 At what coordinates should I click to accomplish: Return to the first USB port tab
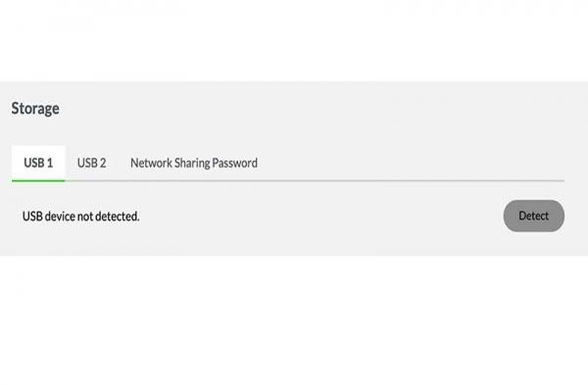tap(38, 163)
